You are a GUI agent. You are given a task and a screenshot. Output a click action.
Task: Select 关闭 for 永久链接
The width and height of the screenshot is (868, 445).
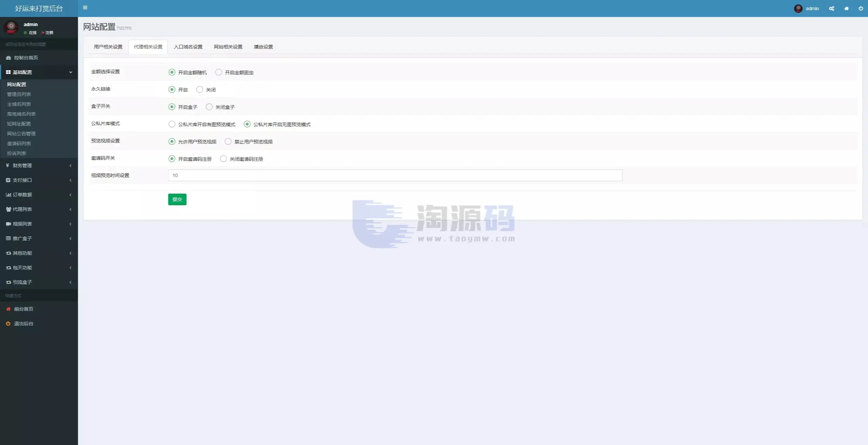[200, 90]
